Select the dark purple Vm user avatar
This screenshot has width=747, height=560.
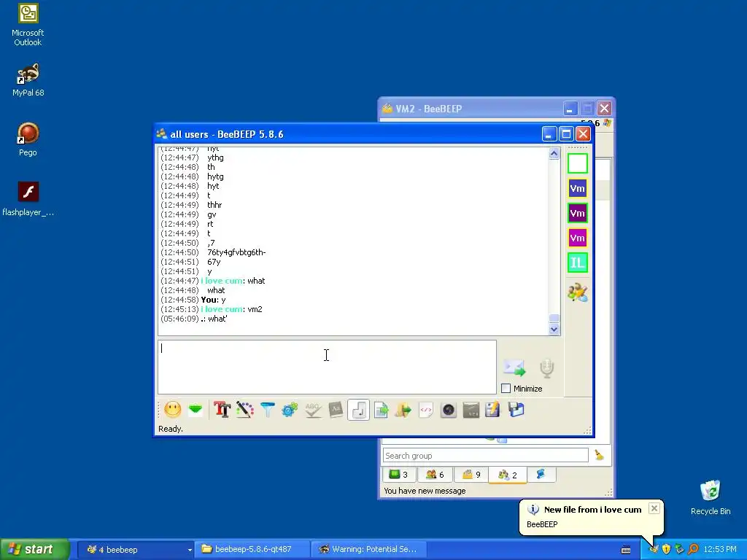click(x=578, y=213)
